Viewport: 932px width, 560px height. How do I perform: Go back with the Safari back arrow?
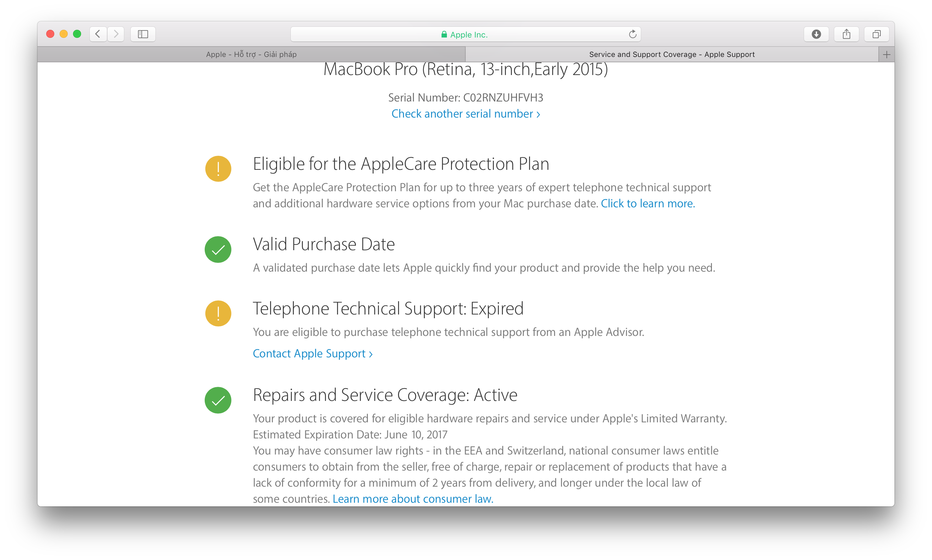(x=98, y=34)
